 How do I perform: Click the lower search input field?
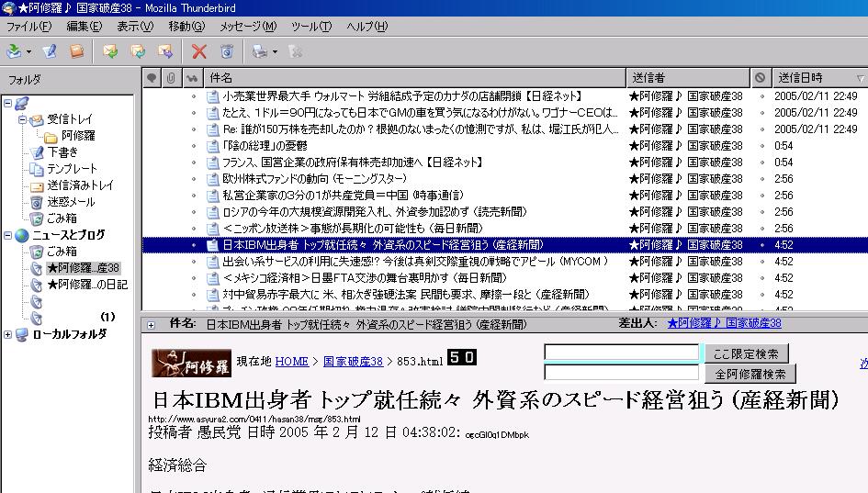[622, 373]
